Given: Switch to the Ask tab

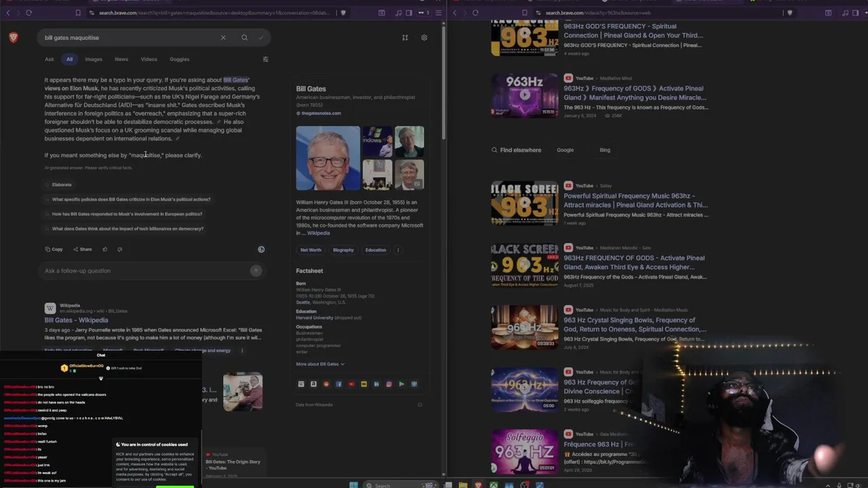Looking at the screenshot, I should point(50,59).
